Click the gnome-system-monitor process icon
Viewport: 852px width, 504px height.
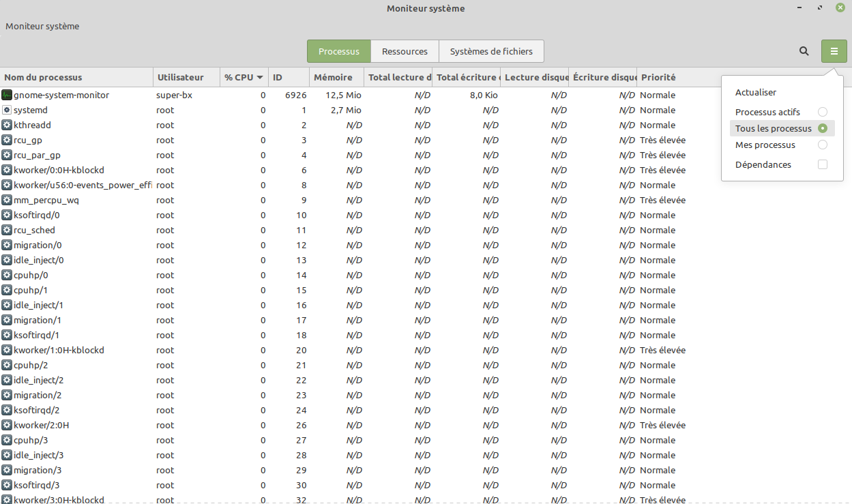coord(7,95)
